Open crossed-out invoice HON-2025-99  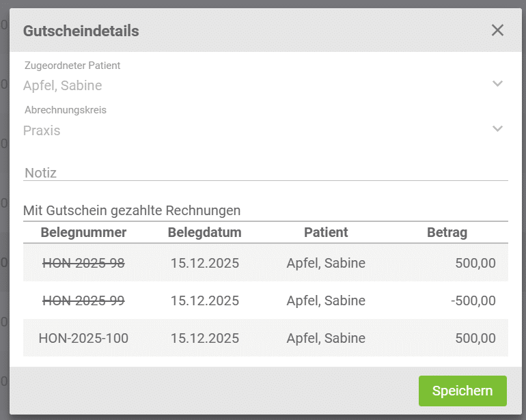click(83, 300)
